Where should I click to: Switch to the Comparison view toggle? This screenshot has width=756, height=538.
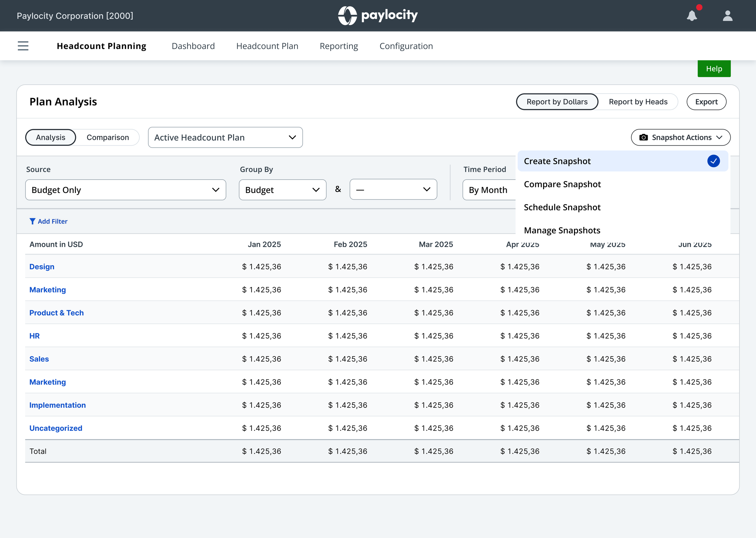[x=107, y=137]
